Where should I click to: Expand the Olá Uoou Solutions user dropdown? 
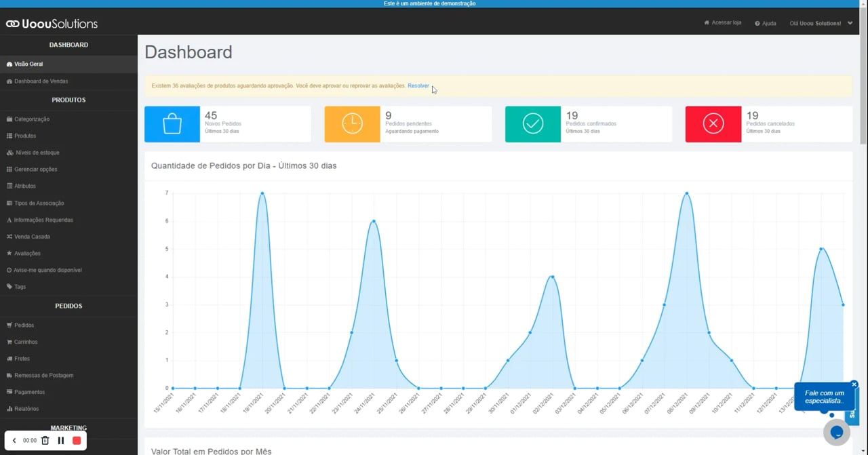821,23
